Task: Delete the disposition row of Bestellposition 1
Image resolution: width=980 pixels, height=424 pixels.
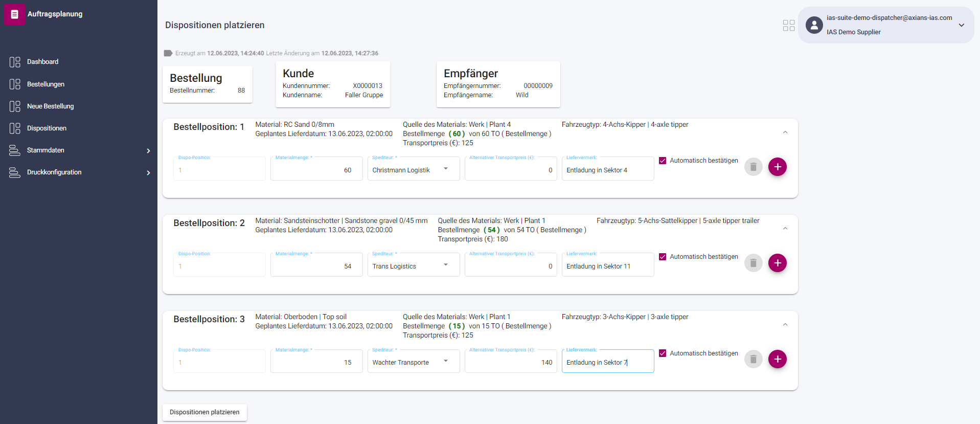Action: (x=753, y=167)
